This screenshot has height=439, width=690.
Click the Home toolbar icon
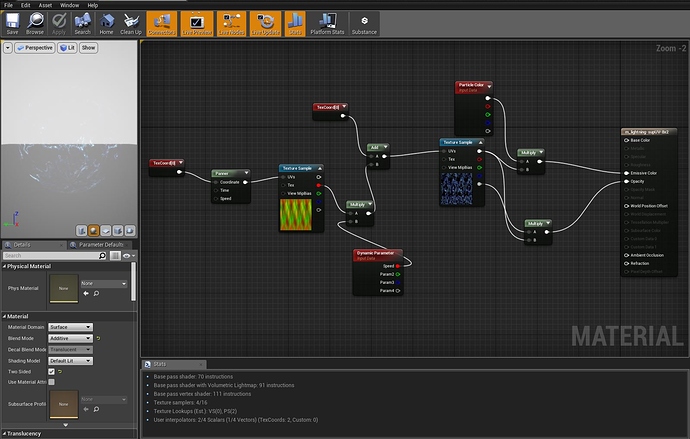(x=106, y=24)
